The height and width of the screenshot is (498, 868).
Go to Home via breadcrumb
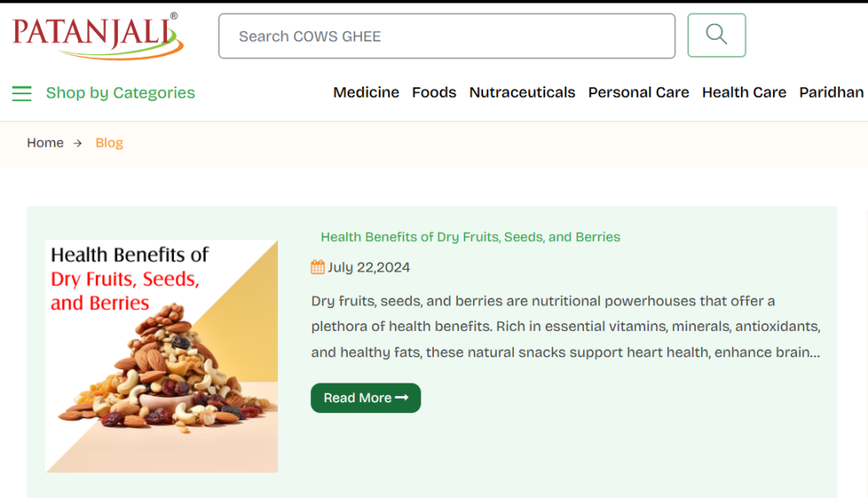pos(45,143)
